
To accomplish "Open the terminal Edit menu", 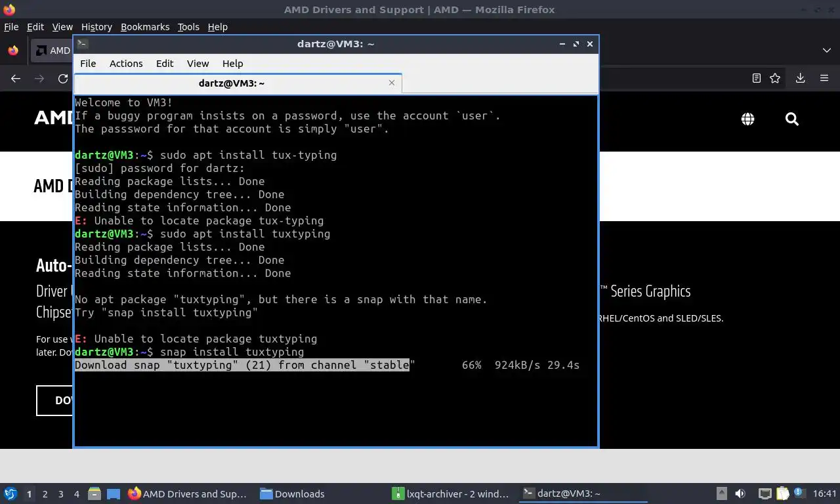I will (x=165, y=64).
